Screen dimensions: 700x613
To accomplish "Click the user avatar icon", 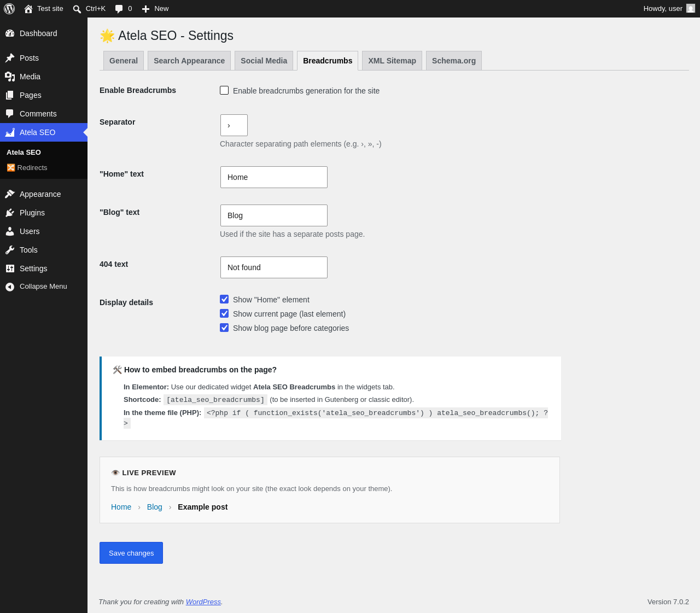I will pyautogui.click(x=691, y=9).
